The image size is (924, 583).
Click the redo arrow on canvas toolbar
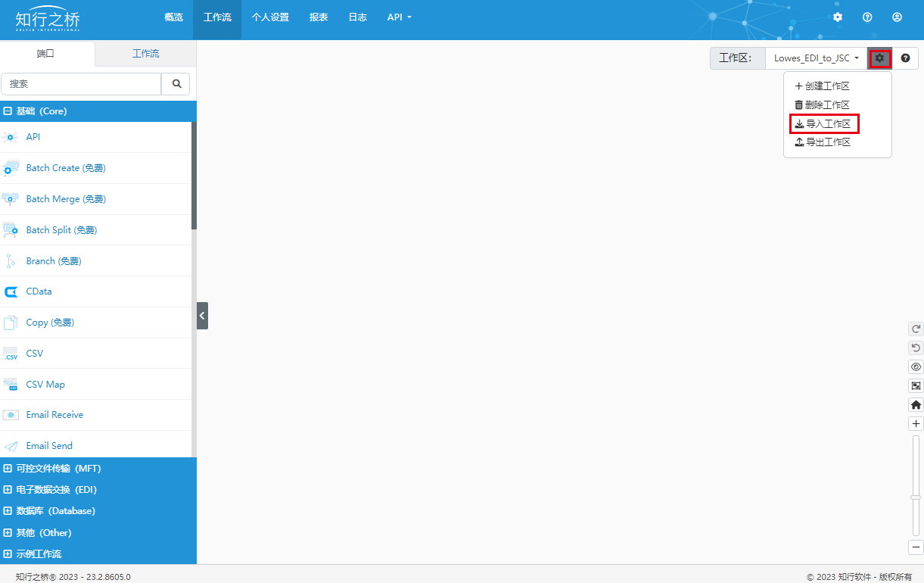(916, 329)
